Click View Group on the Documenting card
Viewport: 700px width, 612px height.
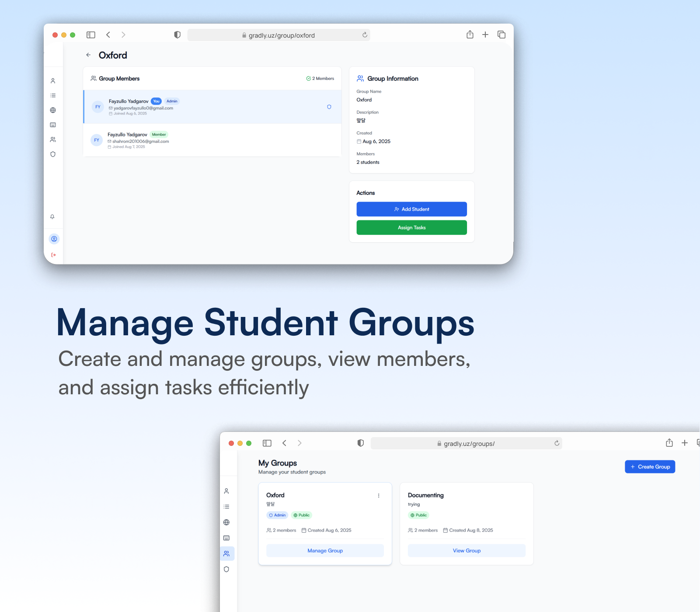coord(467,551)
